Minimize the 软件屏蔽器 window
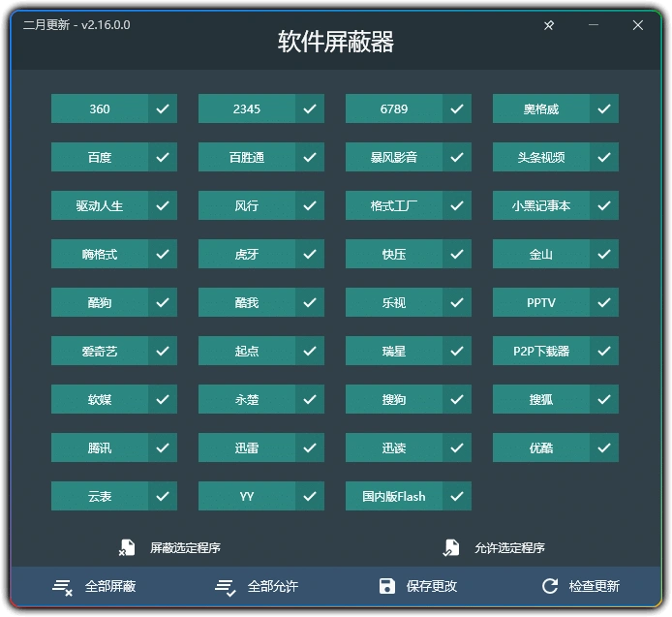Image resolution: width=672 pixels, height=617 pixels. click(594, 25)
